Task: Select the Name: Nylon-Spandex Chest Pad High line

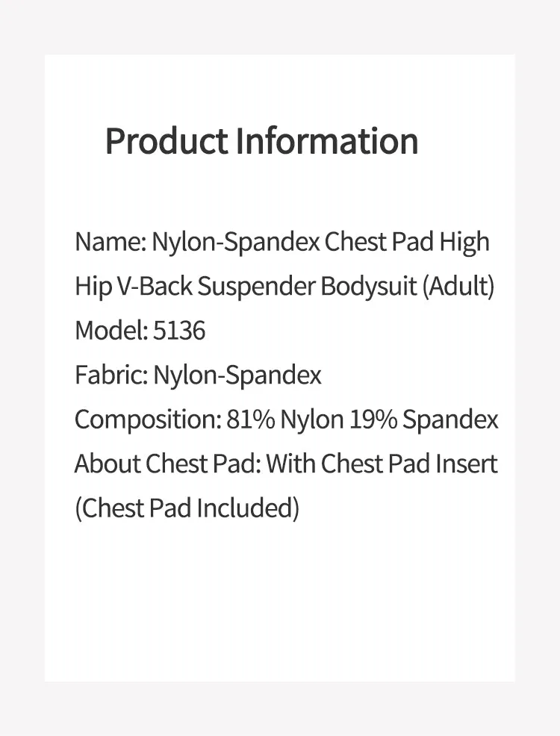Action: (282, 243)
